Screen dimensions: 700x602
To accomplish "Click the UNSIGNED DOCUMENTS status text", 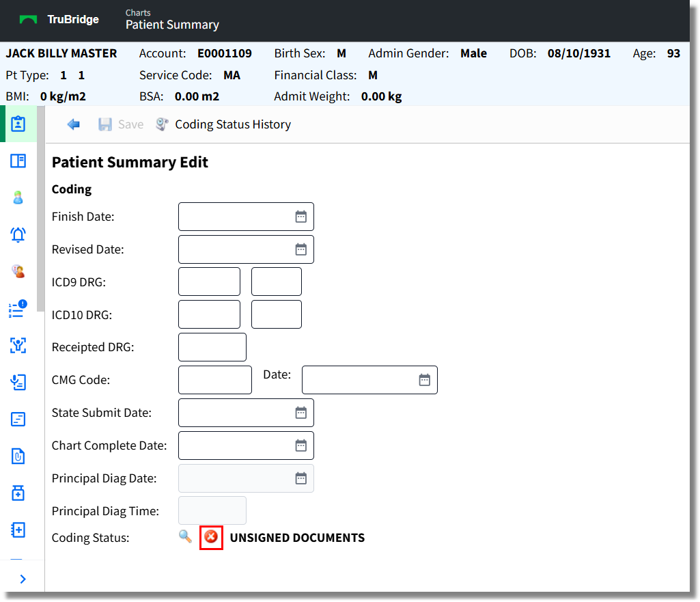I will click(x=297, y=538).
